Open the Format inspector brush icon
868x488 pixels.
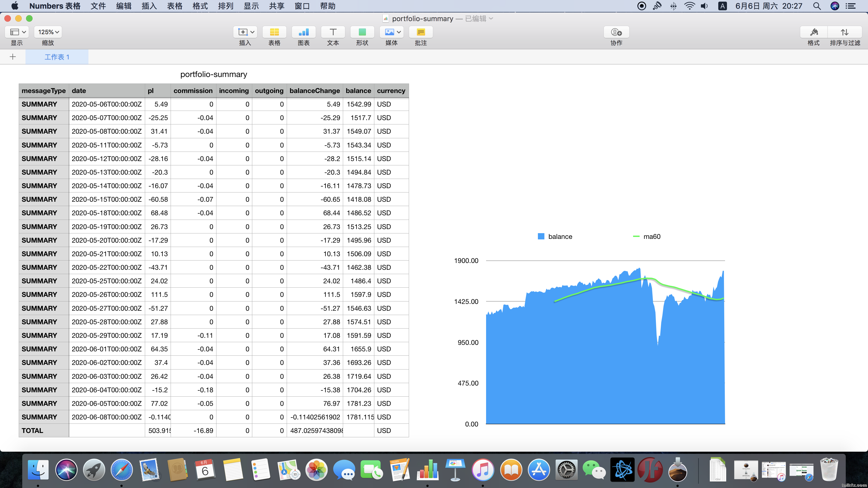pyautogui.click(x=814, y=32)
